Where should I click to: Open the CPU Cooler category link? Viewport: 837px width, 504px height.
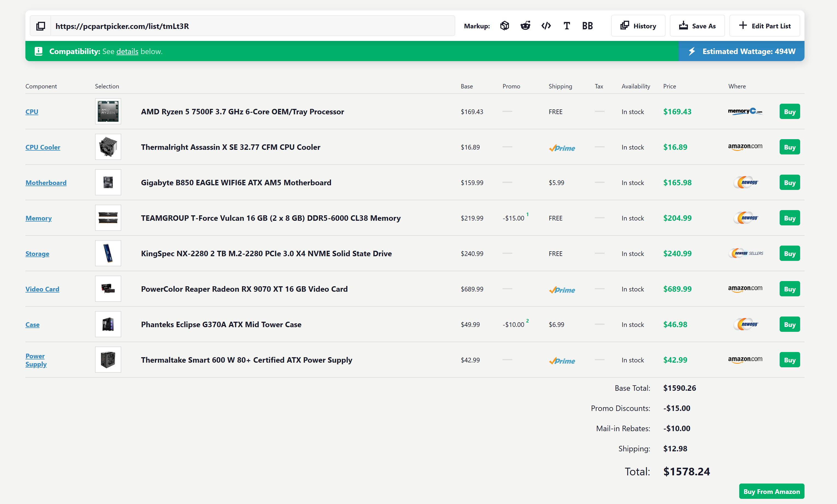click(x=43, y=147)
